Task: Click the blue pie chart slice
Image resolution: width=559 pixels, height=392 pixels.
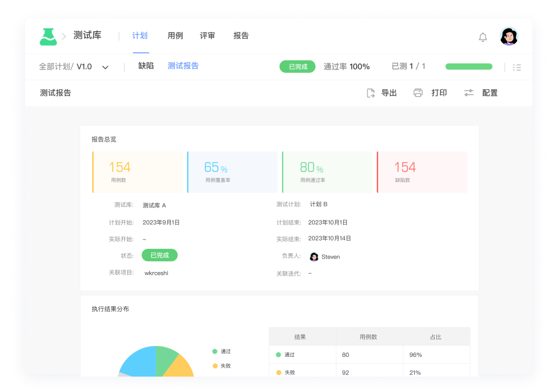Action: (140, 361)
